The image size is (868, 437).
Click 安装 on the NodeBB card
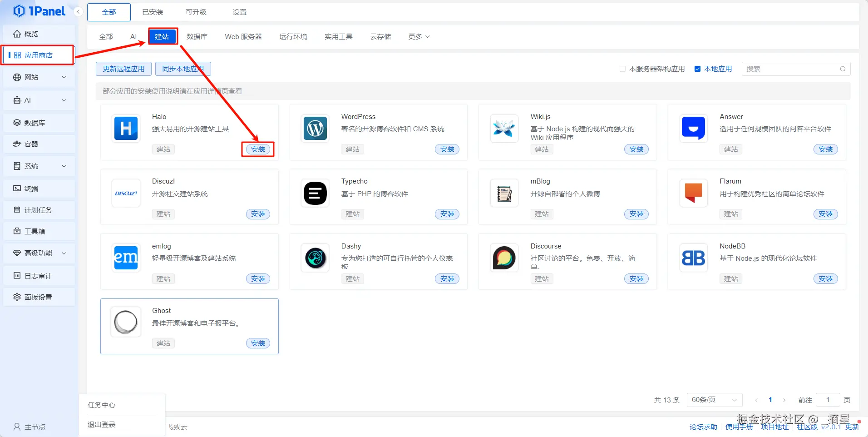click(x=826, y=278)
